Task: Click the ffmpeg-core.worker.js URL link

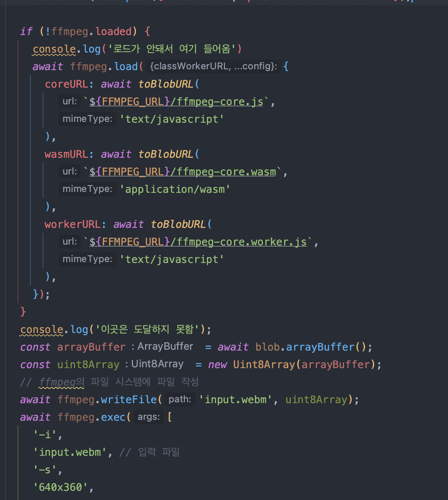Action: [x=198, y=242]
